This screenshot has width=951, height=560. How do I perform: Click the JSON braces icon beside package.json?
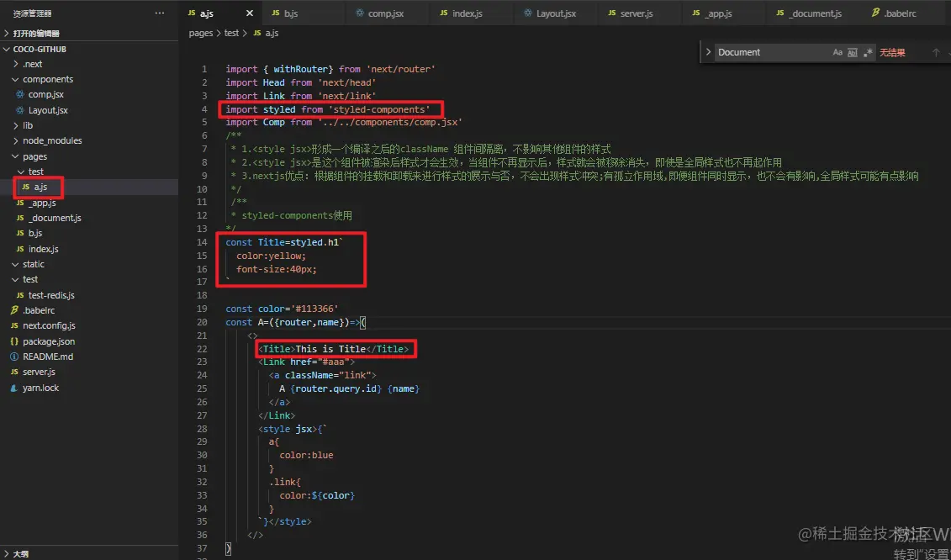[14, 341]
